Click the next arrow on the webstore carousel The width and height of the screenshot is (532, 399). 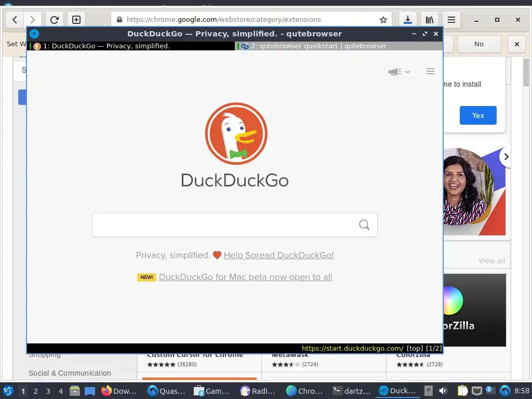coord(506,157)
